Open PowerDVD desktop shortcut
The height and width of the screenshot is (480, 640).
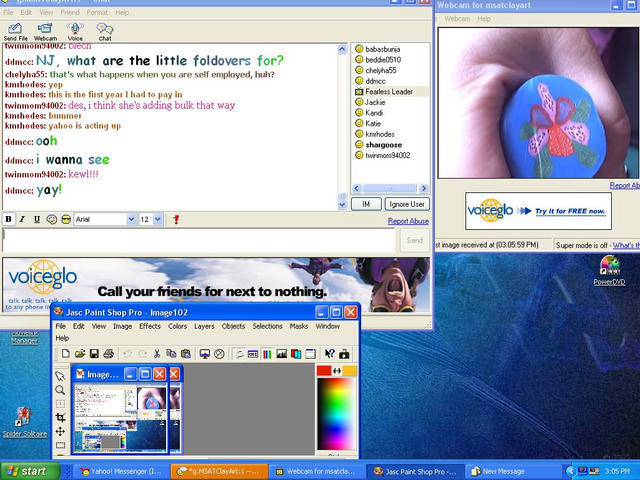tap(609, 270)
